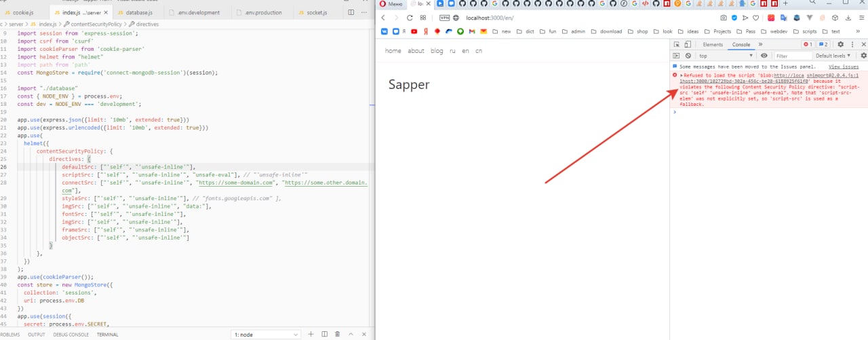
Task: Bookmark page with the heart icon
Action: coord(755,18)
